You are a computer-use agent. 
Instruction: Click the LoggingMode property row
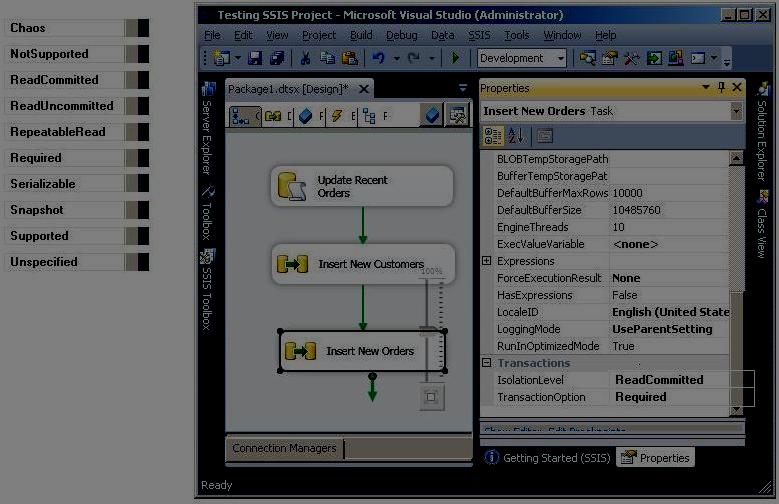click(605, 329)
